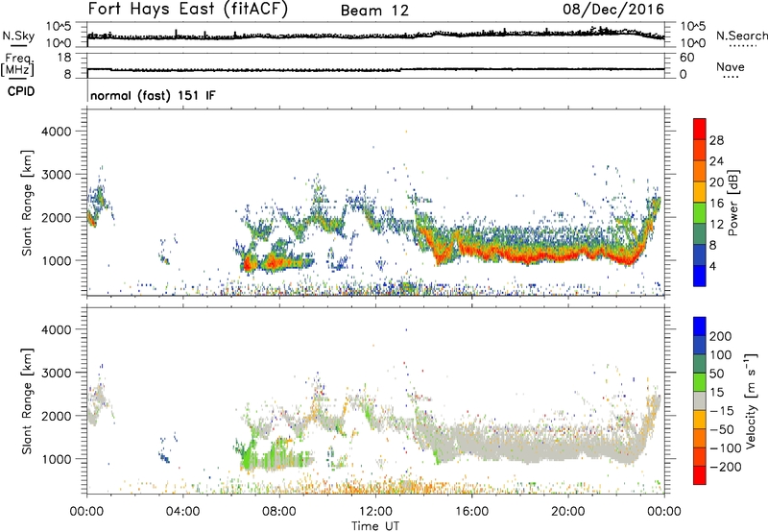Click the 'N.Search' legend label
This screenshot has height=532, width=768.
pos(741,36)
